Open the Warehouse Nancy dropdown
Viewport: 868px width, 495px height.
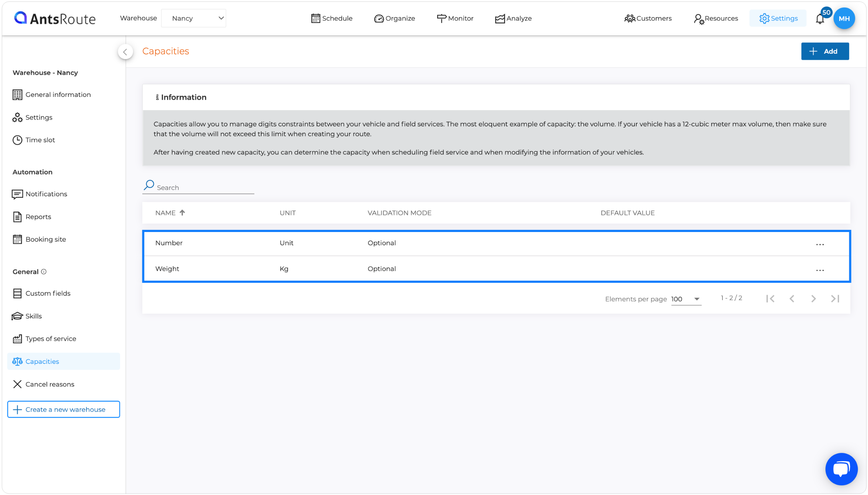click(x=193, y=18)
